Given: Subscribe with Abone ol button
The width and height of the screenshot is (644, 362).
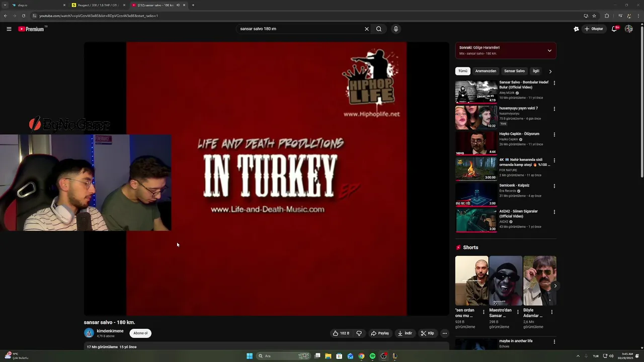Looking at the screenshot, I should (x=140, y=333).
